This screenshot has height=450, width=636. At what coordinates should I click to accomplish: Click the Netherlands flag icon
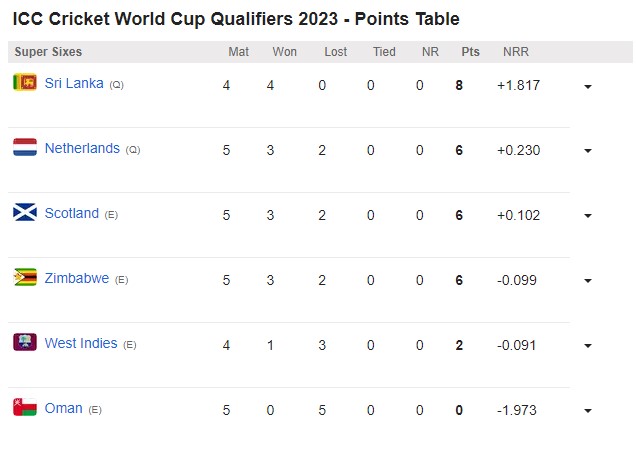click(x=25, y=148)
